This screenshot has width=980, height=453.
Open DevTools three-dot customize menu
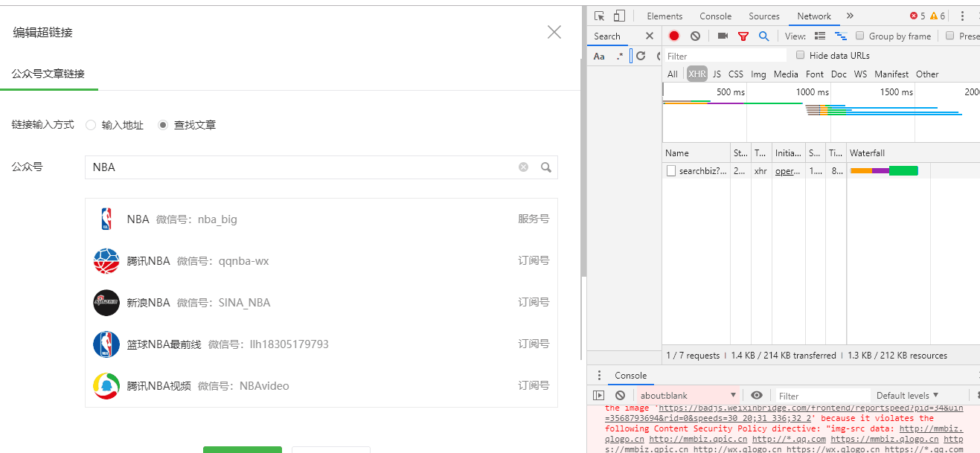963,16
